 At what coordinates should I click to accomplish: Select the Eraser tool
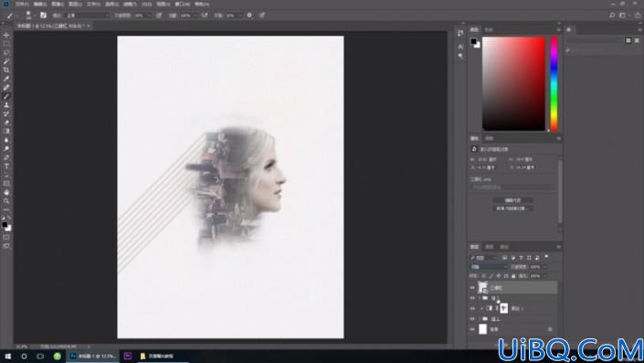click(x=6, y=123)
